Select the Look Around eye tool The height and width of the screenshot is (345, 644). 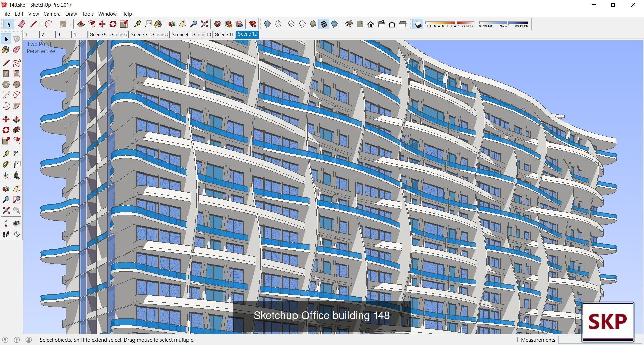17,224
